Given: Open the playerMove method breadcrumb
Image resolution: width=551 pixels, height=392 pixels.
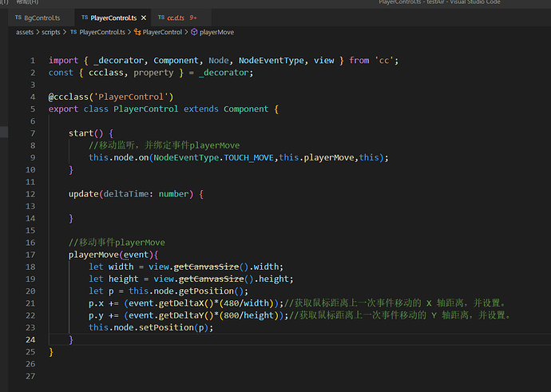Looking at the screenshot, I should (216, 32).
